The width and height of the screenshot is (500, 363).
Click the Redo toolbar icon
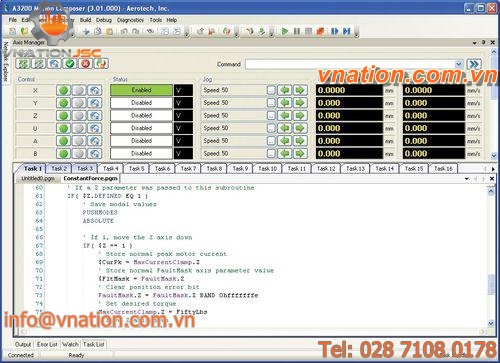[x=136, y=32]
